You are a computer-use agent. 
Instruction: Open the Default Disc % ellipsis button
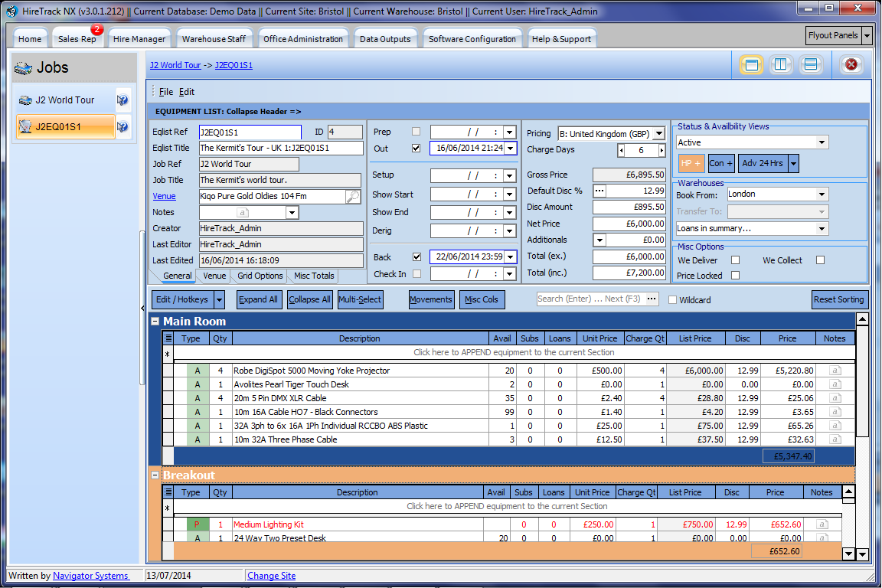600,191
